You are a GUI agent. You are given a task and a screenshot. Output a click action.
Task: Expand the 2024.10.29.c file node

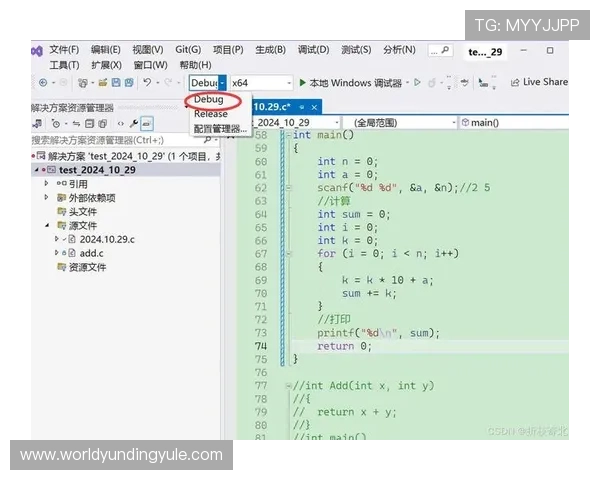point(57,239)
